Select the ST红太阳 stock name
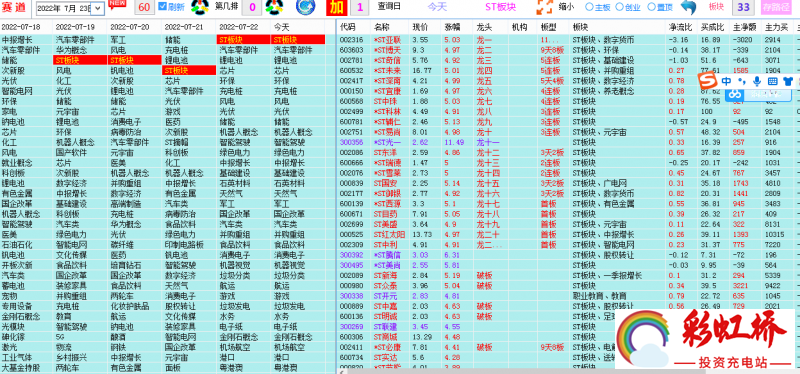The height and width of the screenshot is (374, 800). (389, 234)
